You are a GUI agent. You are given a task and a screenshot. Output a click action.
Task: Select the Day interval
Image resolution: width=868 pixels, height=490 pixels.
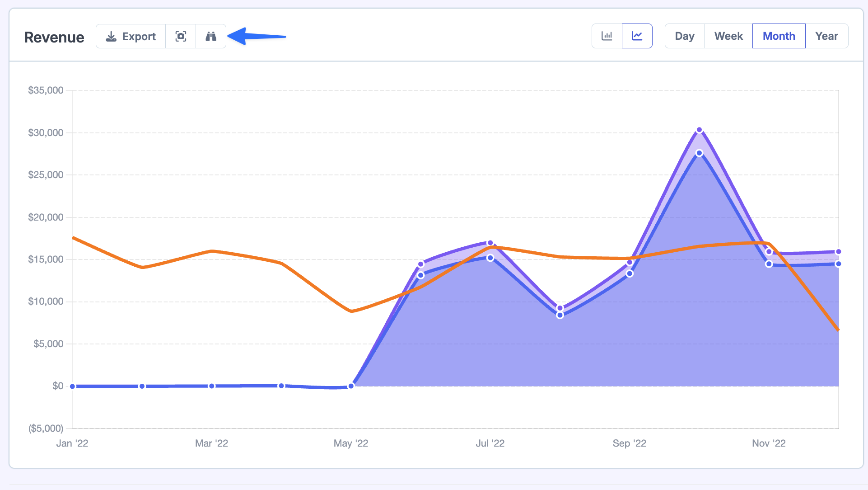click(x=684, y=36)
